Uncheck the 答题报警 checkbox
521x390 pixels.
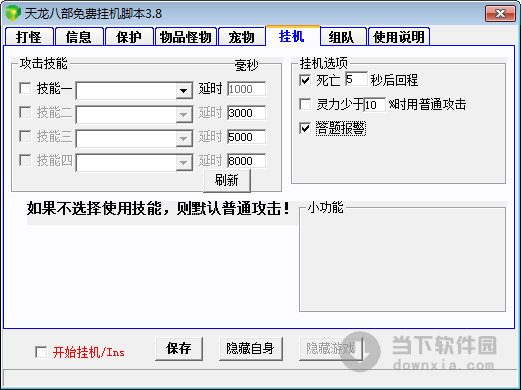[x=305, y=128]
